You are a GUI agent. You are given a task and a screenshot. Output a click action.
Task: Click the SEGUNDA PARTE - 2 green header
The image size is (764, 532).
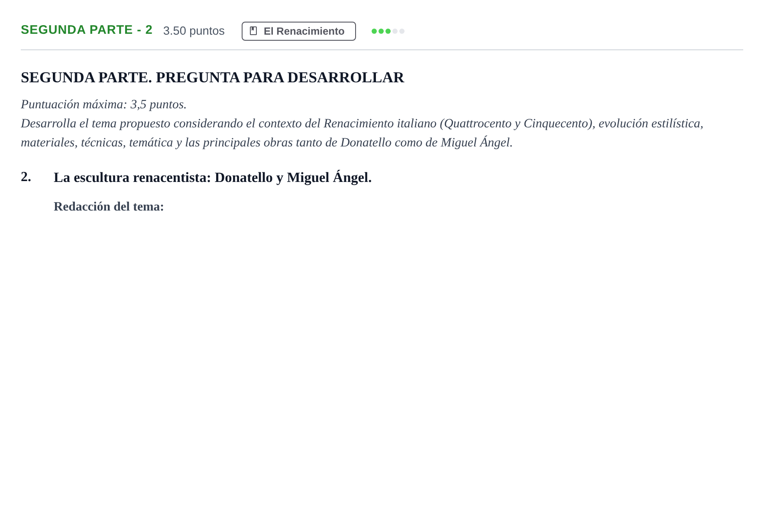87,30
